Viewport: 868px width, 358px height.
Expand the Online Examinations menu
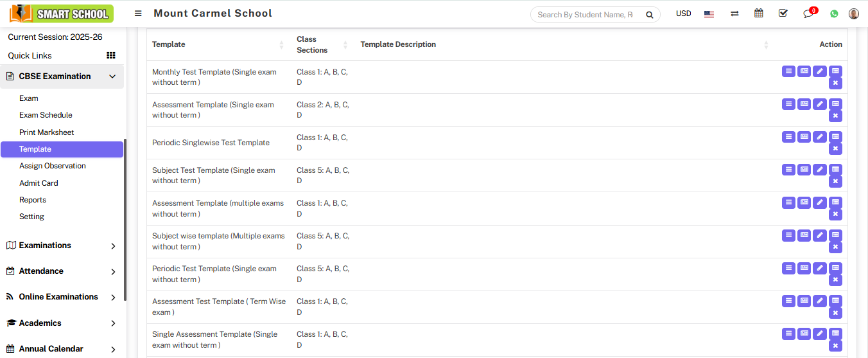point(113,297)
